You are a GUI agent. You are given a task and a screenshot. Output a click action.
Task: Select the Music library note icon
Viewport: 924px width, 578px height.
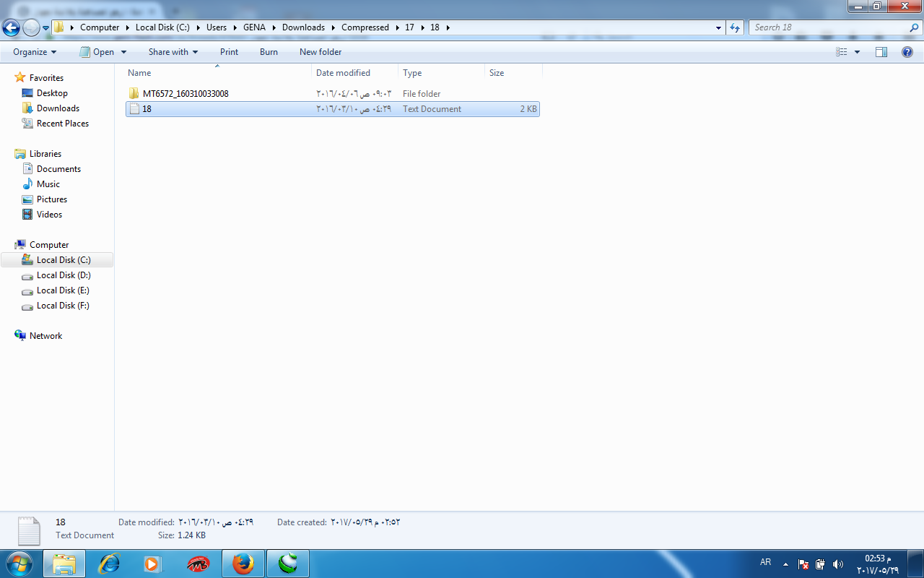27,184
